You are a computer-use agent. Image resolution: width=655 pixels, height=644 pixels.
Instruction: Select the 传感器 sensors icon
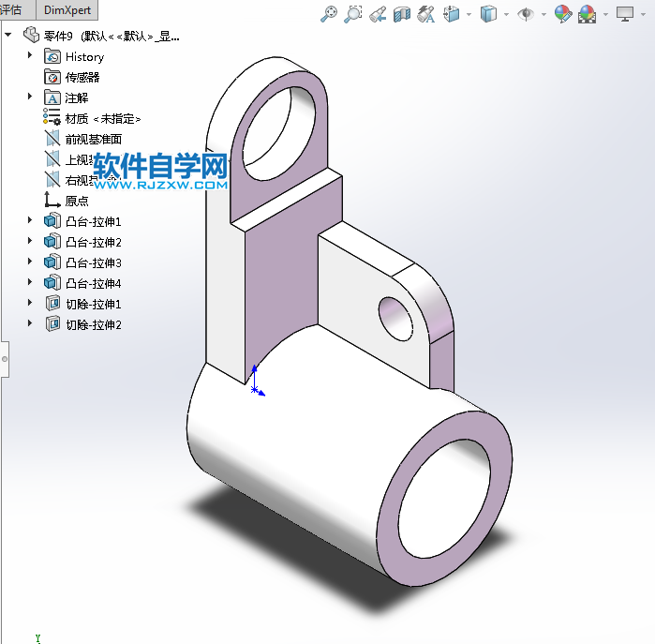point(52,77)
